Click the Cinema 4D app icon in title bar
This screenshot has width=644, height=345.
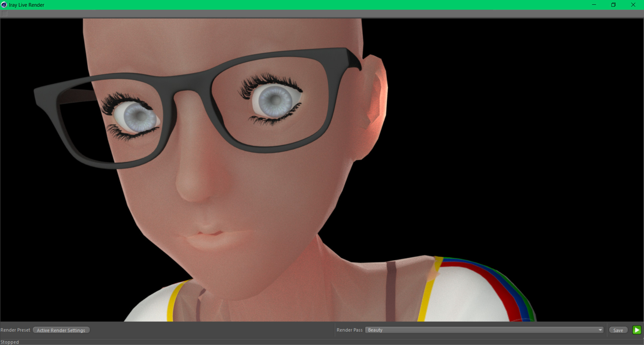click(4, 5)
